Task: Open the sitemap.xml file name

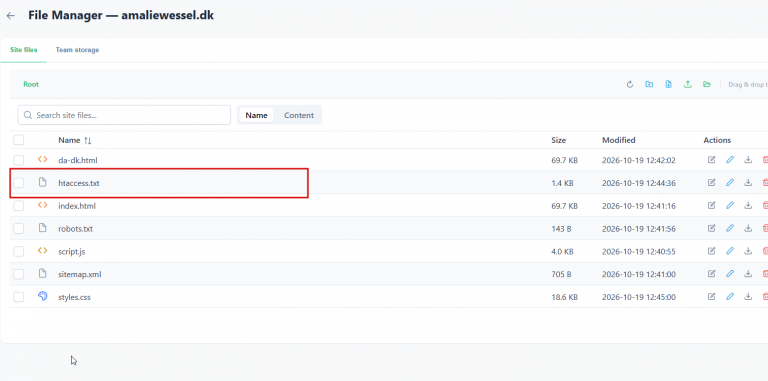Action: 80,274
